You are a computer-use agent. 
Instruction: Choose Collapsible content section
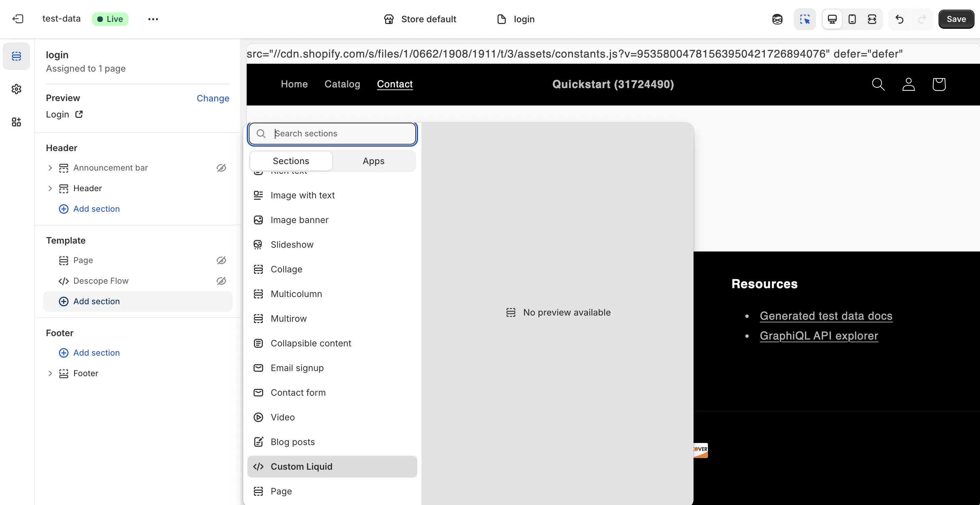(332, 343)
